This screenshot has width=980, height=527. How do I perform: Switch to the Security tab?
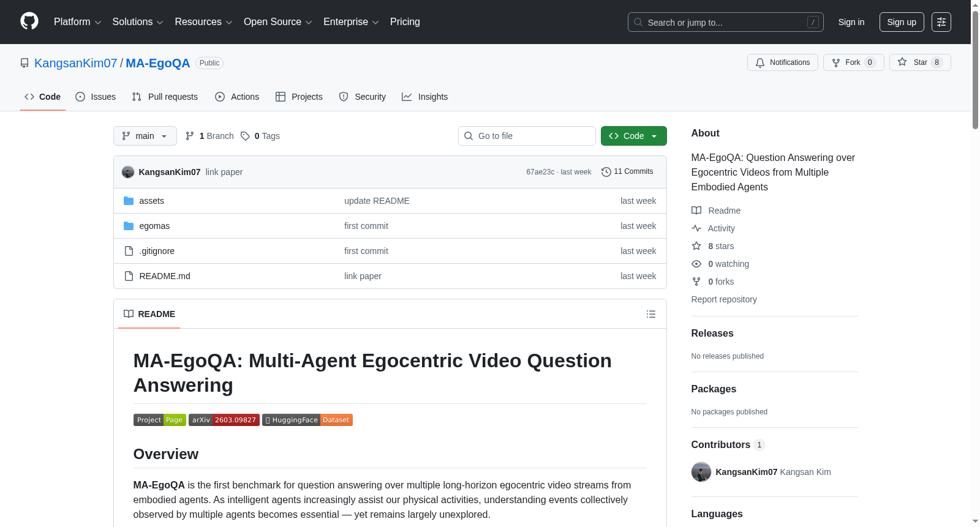[363, 97]
